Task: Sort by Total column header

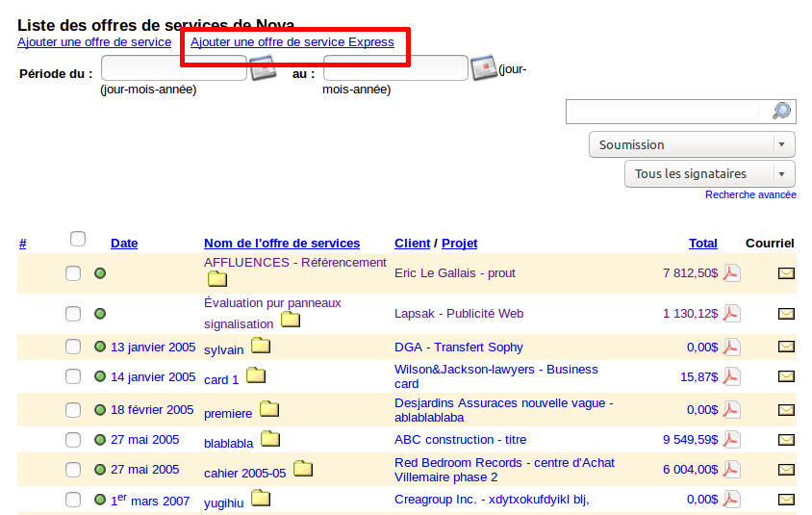Action: [702, 244]
